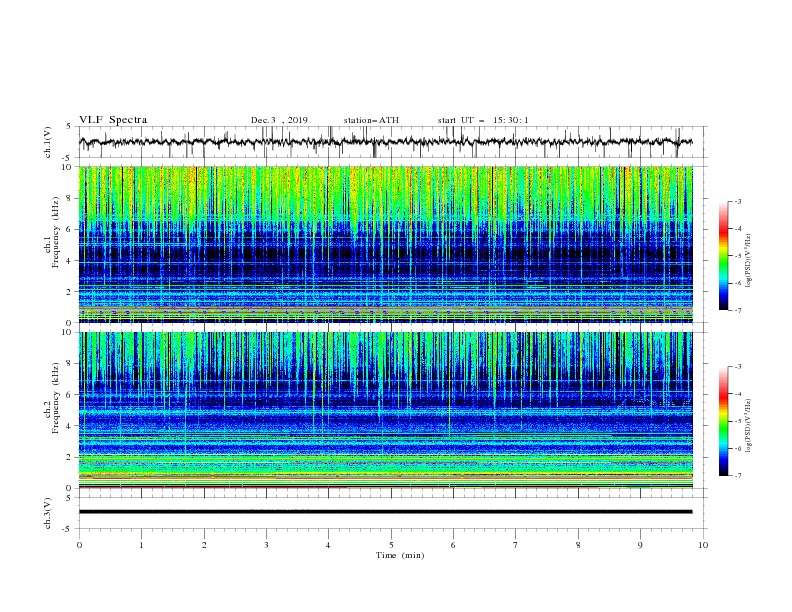792x612 pixels.
Task: Click the ch.2 "Frequency (kHz)" axis label
Action: click(x=56, y=398)
